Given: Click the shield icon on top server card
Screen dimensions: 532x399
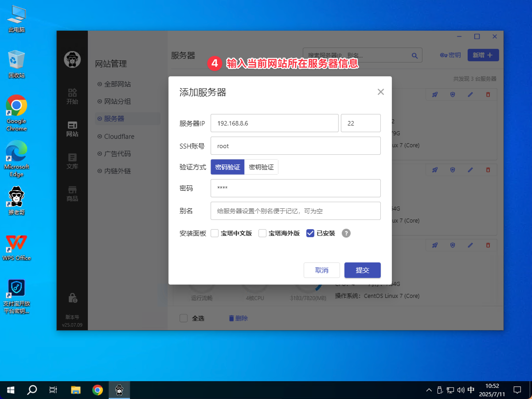Looking at the screenshot, I should point(453,94).
